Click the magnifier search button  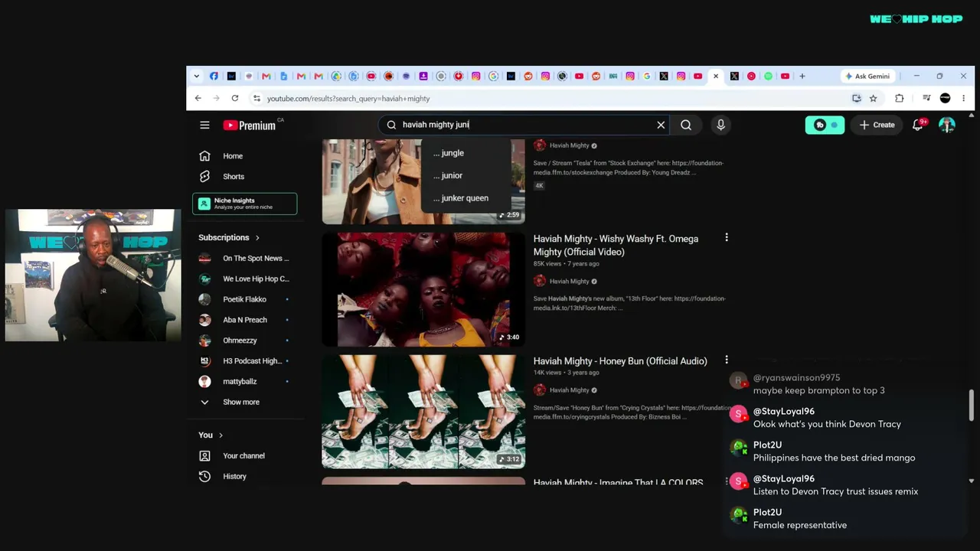pyautogui.click(x=686, y=125)
